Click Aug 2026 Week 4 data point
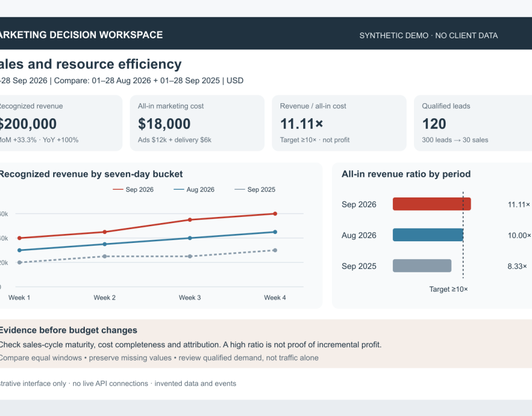The image size is (532, 416). [275, 232]
